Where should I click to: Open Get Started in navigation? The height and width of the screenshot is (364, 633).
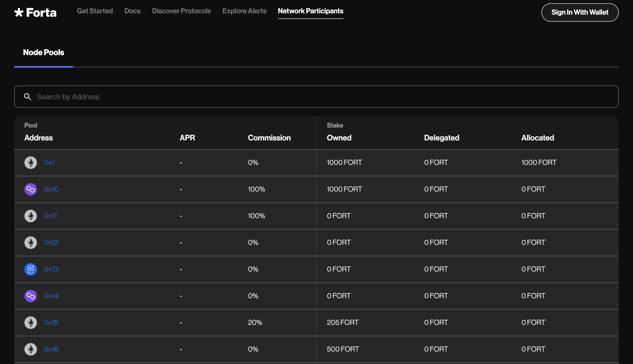click(x=95, y=11)
